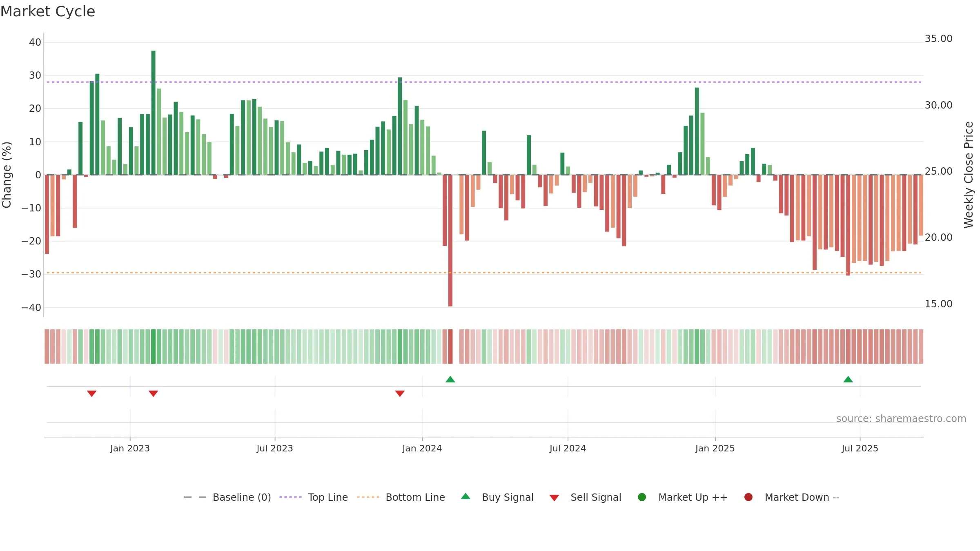Screen dimensions: 980x551
Task: Toggle the Sell Signal legend entry
Action: [x=585, y=497]
